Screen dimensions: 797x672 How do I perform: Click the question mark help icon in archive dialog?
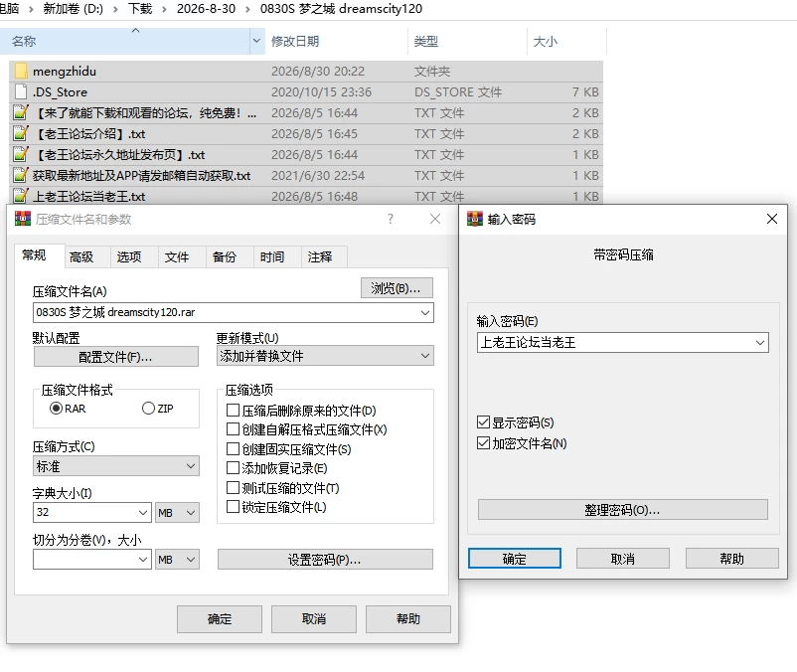pos(391,219)
